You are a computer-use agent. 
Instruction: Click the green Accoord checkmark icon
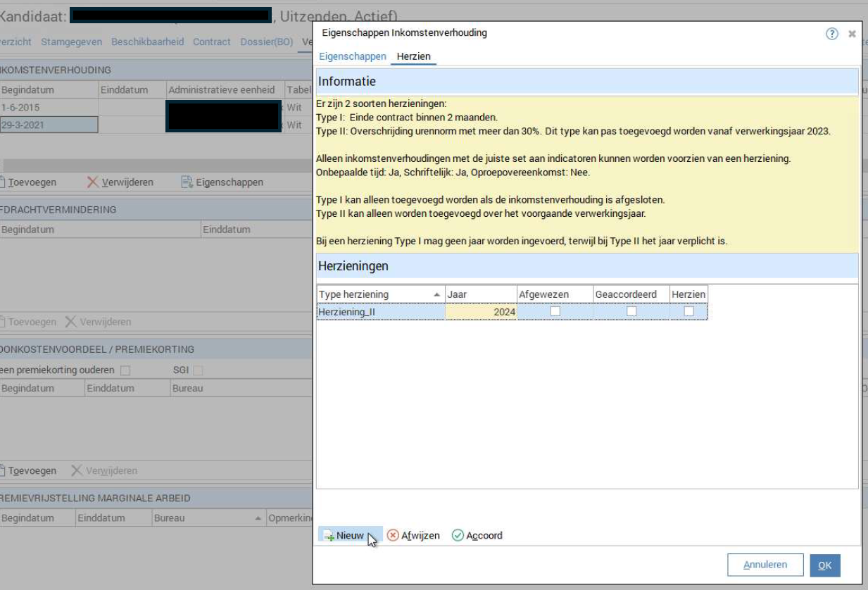coord(458,536)
